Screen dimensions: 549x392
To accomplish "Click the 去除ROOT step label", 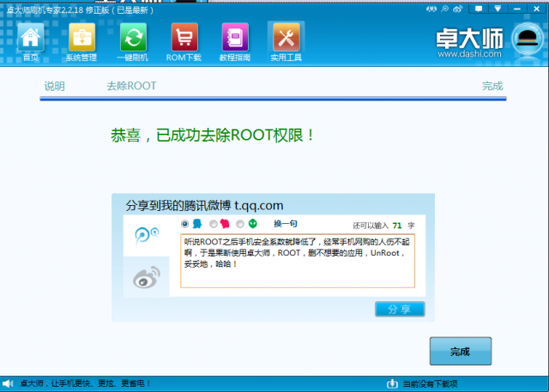I will pos(131,86).
